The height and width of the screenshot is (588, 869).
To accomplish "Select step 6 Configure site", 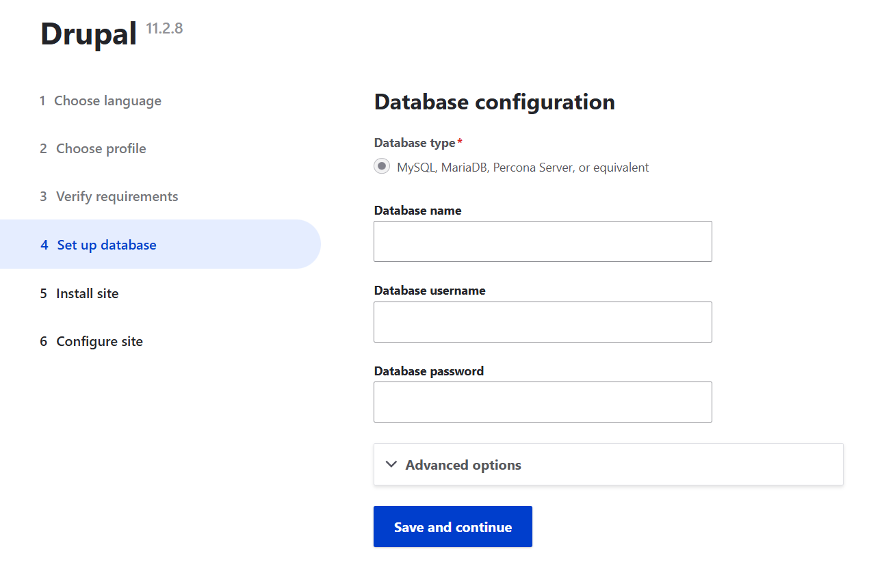I will pyautogui.click(x=99, y=342).
